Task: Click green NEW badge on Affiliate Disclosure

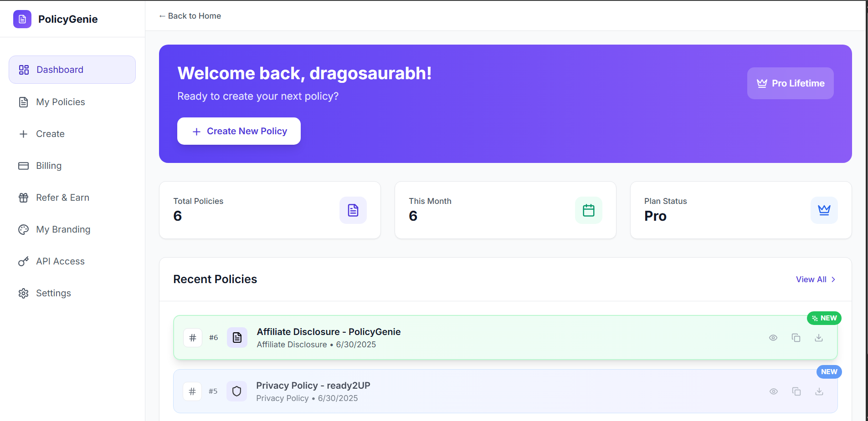Action: [824, 318]
